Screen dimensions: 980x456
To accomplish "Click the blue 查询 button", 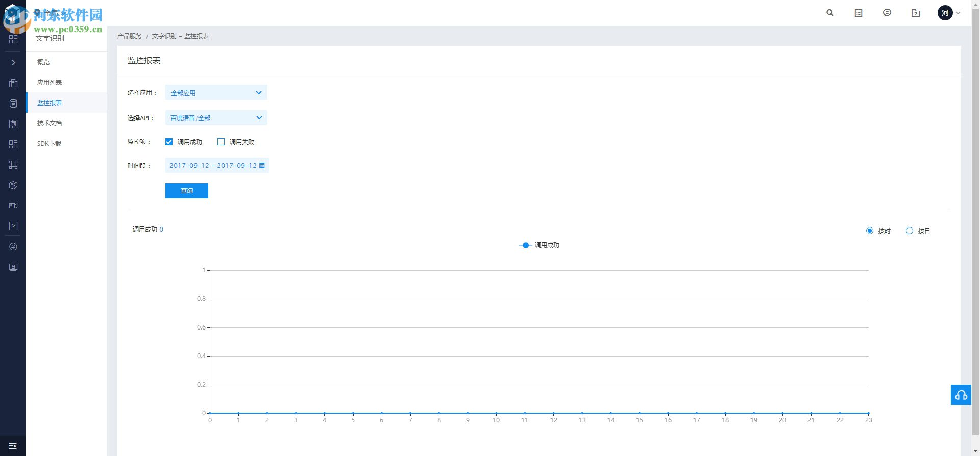I will point(187,191).
